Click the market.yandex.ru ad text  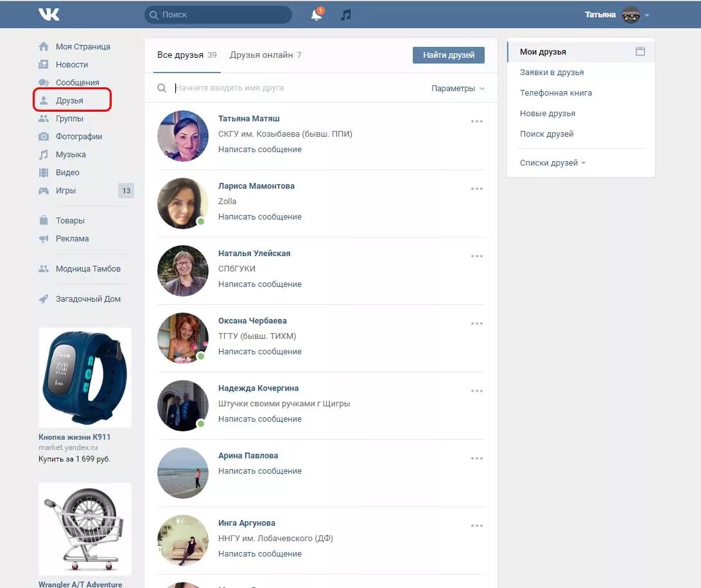click(x=68, y=447)
